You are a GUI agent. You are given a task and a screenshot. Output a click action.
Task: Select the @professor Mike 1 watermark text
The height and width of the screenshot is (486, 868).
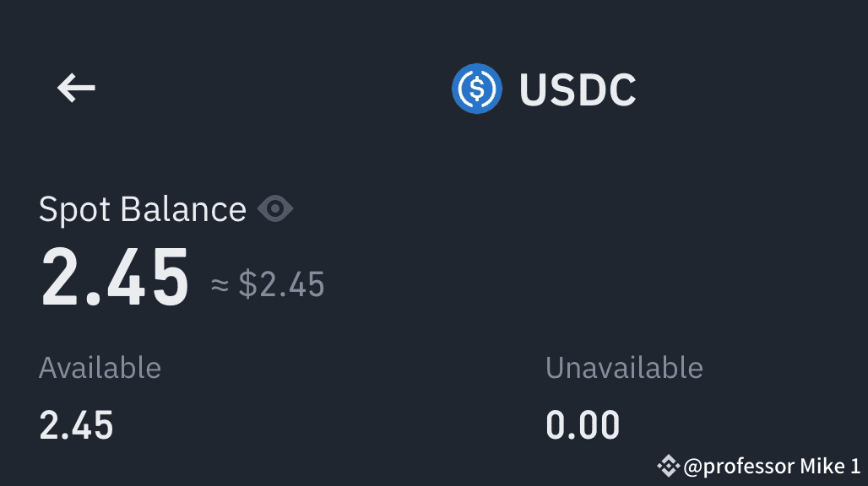click(x=773, y=465)
